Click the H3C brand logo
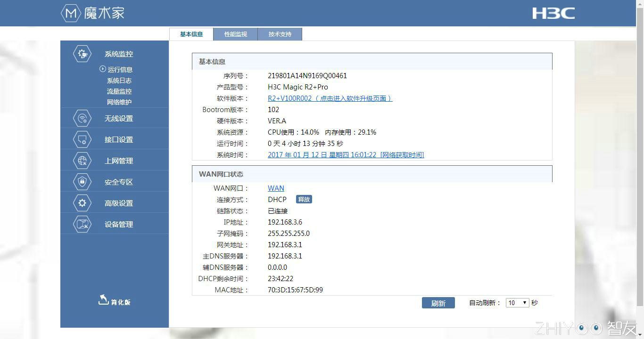The width and height of the screenshot is (644, 339). point(553,13)
